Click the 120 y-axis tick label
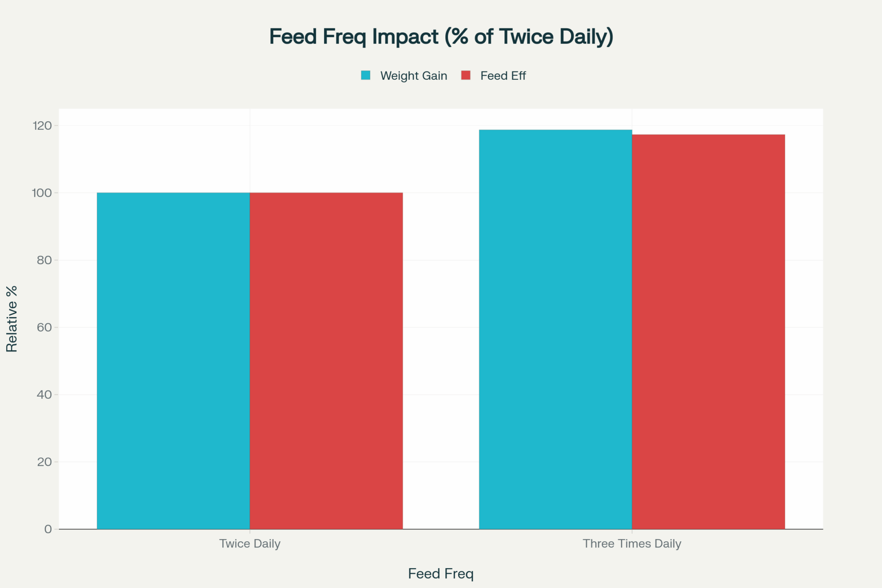 42,126
